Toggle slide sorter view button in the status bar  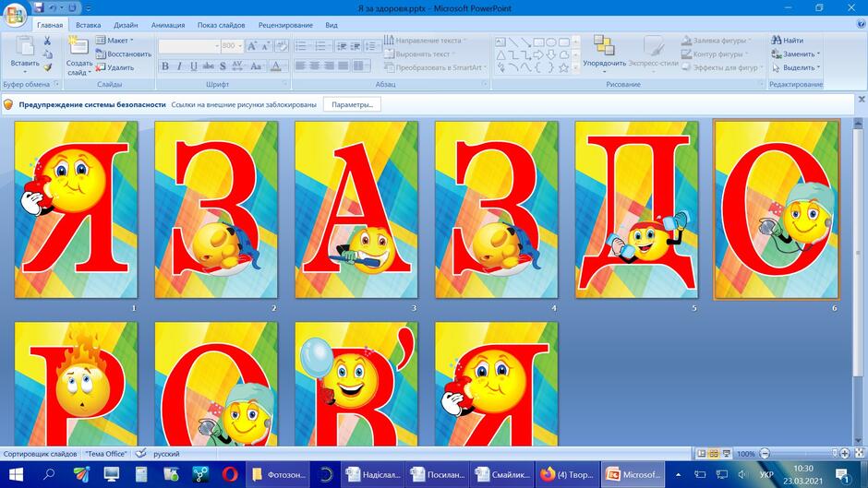(x=714, y=454)
